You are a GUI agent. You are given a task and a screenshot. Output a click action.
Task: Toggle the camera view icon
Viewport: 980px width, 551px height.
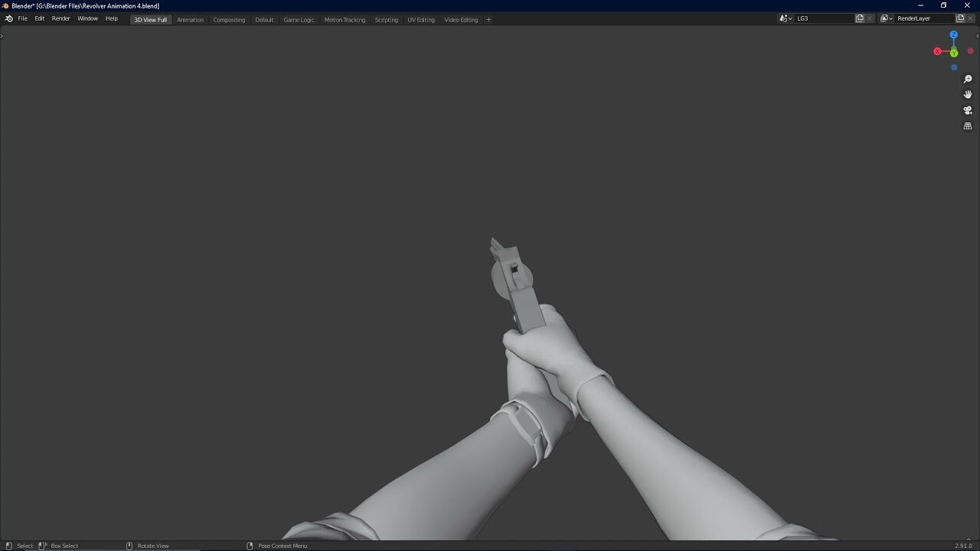tap(968, 110)
